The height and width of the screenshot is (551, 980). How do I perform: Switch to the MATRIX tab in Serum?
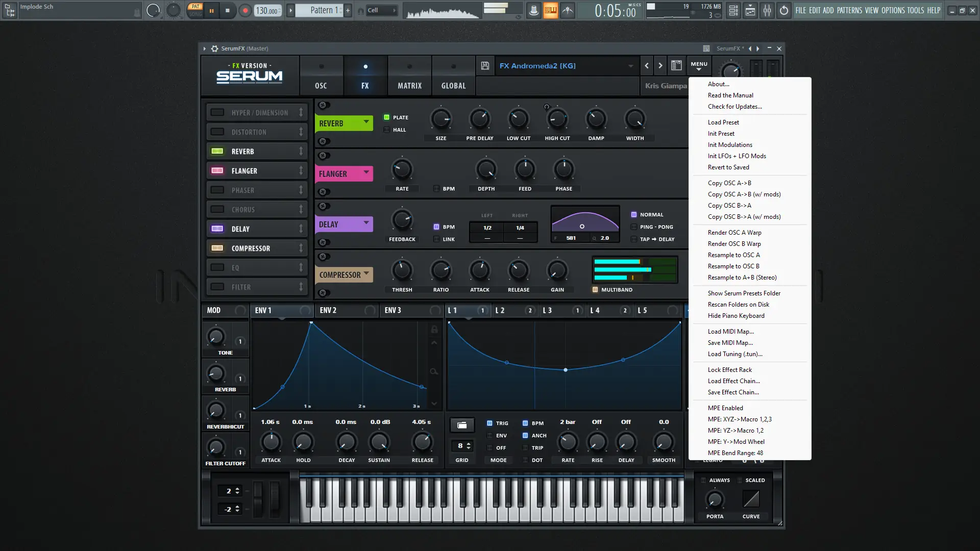tap(409, 76)
